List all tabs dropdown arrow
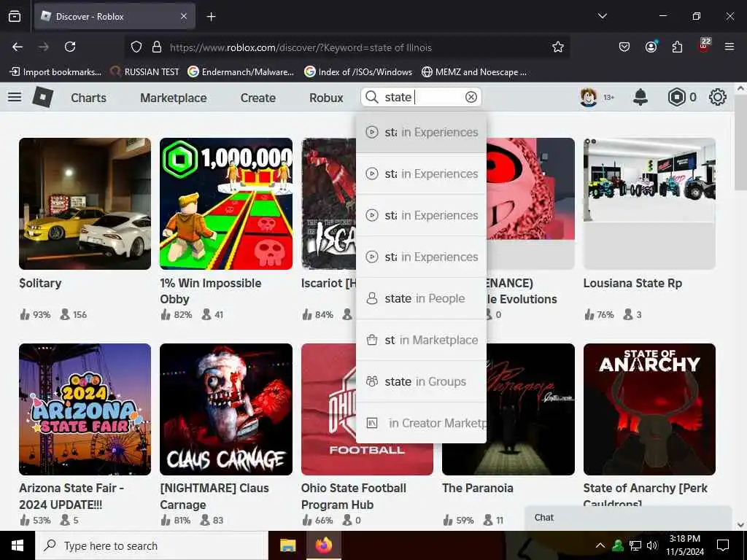Screen dimensions: 747x560 click(602, 16)
